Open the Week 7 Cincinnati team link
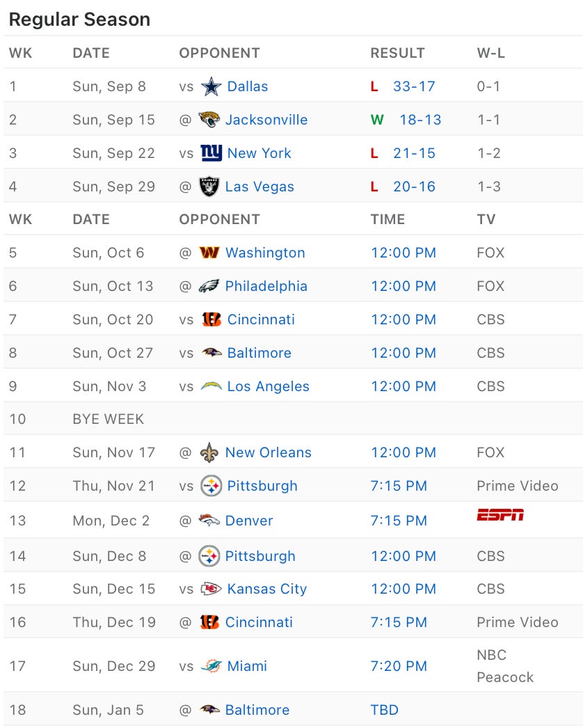Image resolution: width=583 pixels, height=728 pixels. [261, 319]
